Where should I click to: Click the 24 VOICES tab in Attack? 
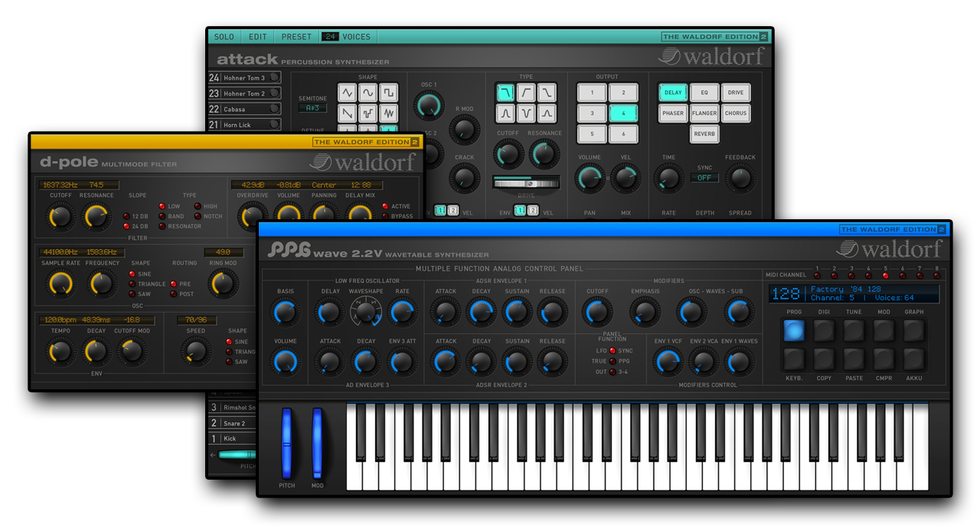tap(348, 37)
